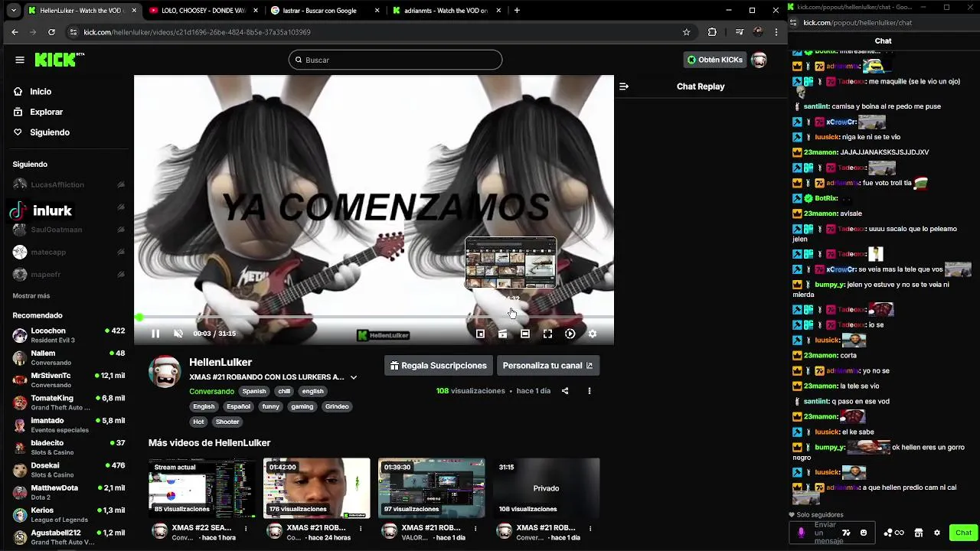The width and height of the screenshot is (980, 551).
Task: Click Personaliza tu canal button
Action: [547, 366]
